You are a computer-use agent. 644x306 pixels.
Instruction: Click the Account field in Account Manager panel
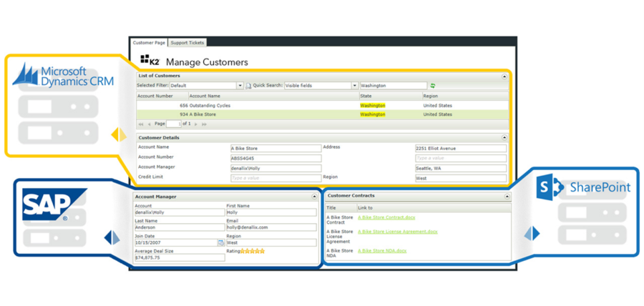coord(180,212)
